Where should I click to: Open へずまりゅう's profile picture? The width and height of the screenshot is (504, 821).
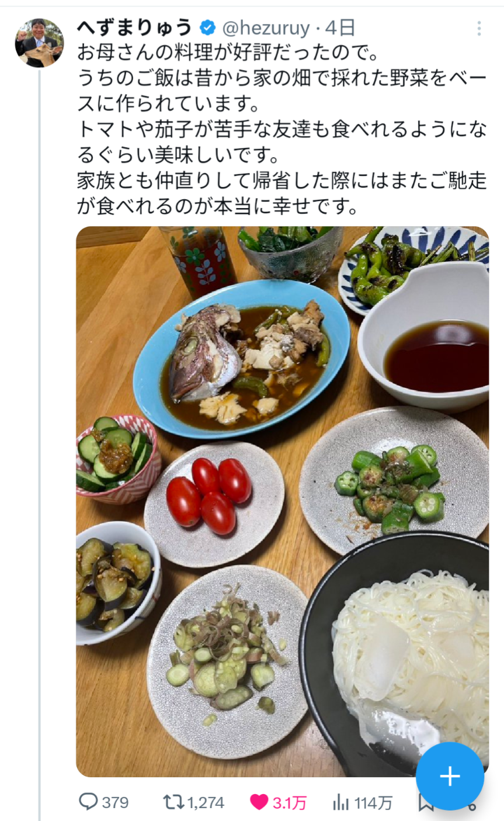tap(39, 43)
